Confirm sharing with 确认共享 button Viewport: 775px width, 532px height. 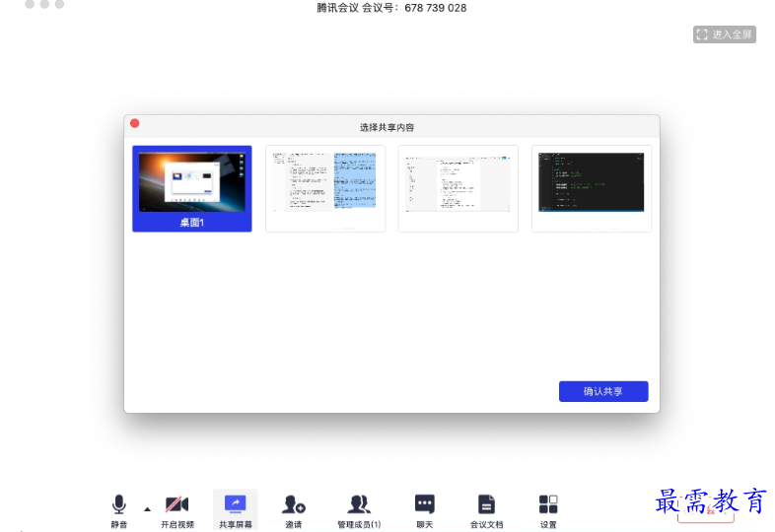(x=603, y=391)
